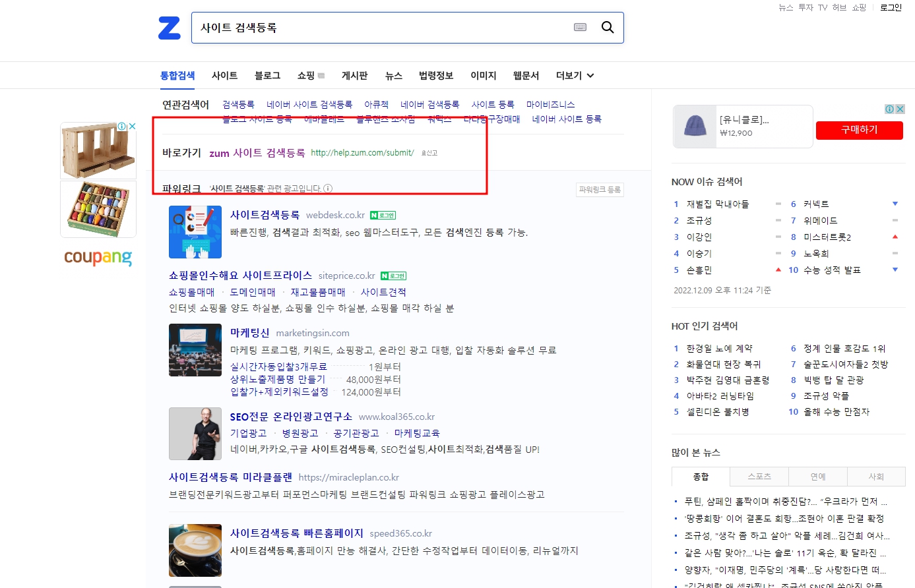Click the 로그인 link
Screen dimensions: 915x588
[x=891, y=8]
